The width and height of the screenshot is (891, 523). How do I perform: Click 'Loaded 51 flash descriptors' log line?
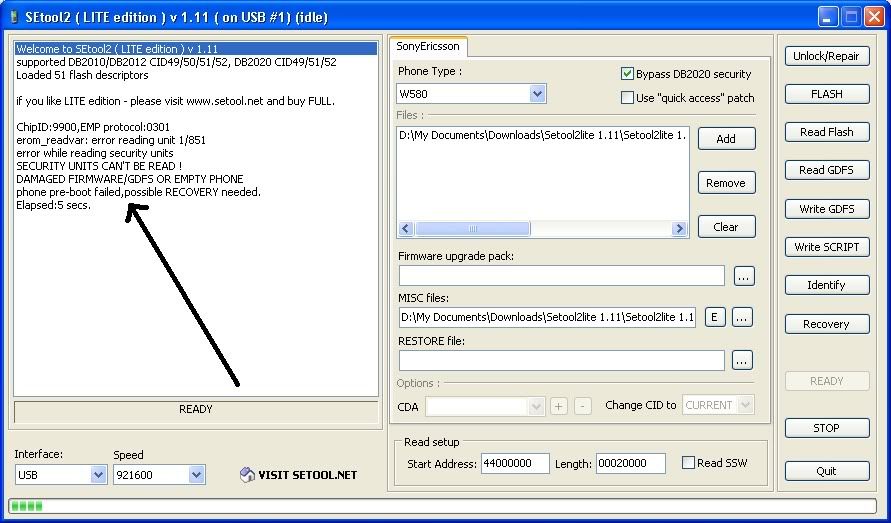tap(82, 75)
